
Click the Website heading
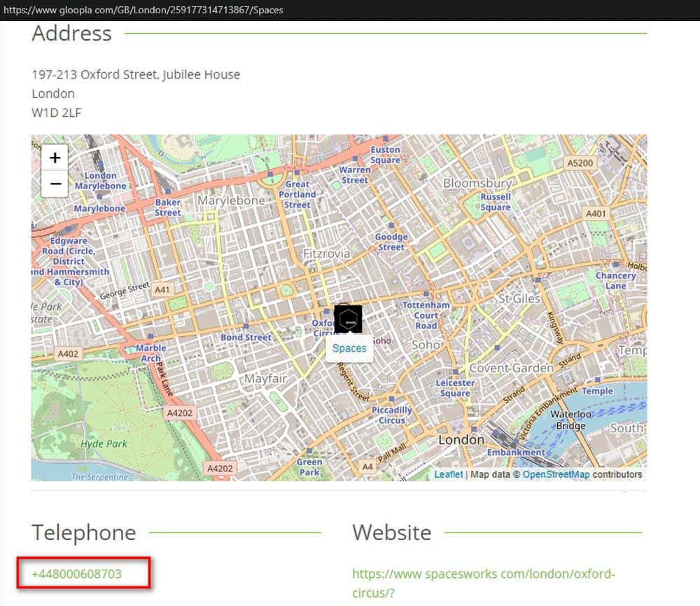pos(392,532)
